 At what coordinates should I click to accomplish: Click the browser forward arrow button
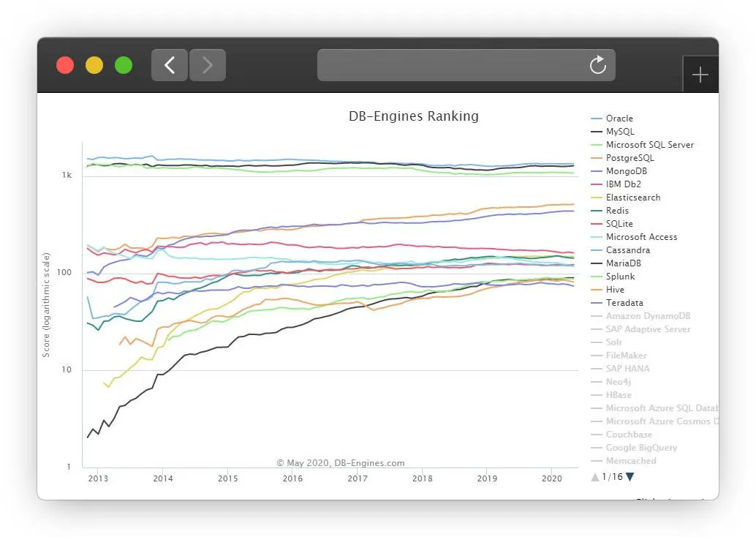(x=208, y=65)
